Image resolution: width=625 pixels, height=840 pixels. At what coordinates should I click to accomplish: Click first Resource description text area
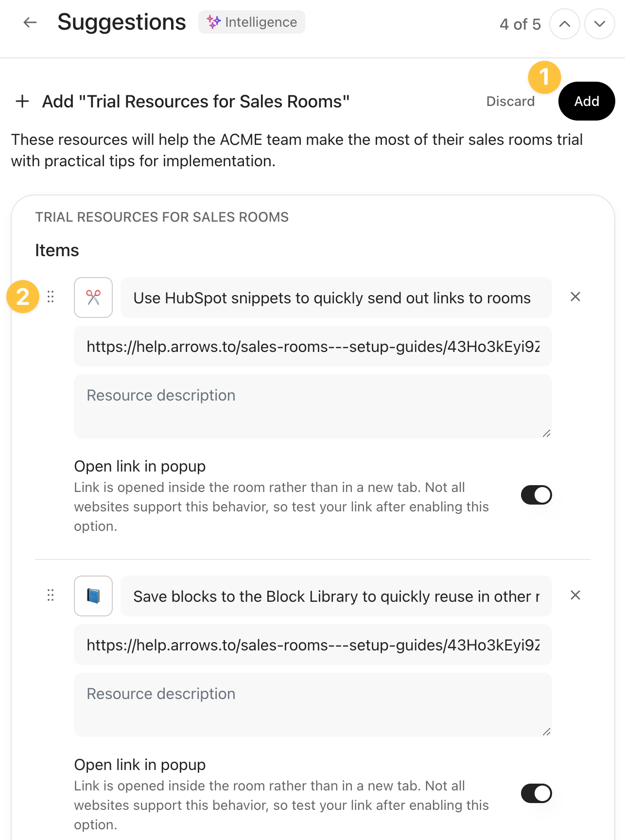click(312, 406)
